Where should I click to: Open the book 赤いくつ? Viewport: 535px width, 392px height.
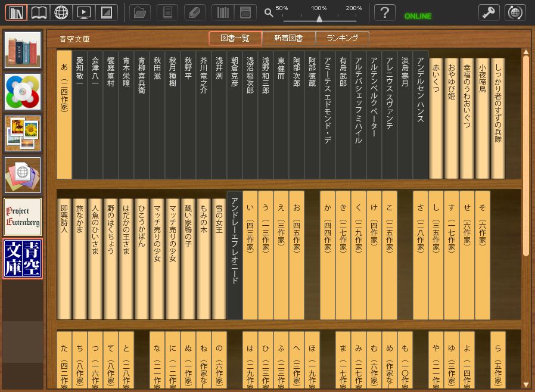(x=436, y=119)
